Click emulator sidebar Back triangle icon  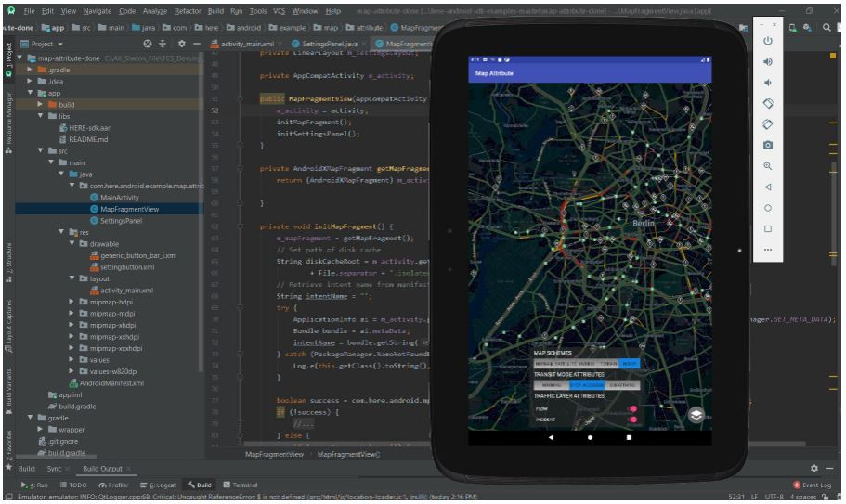[768, 187]
